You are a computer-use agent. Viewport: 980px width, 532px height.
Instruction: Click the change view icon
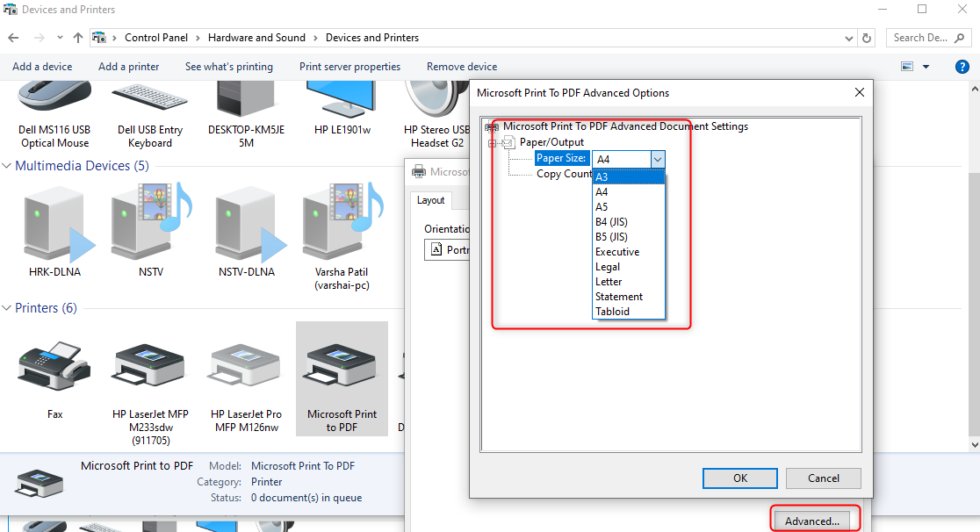tap(907, 66)
